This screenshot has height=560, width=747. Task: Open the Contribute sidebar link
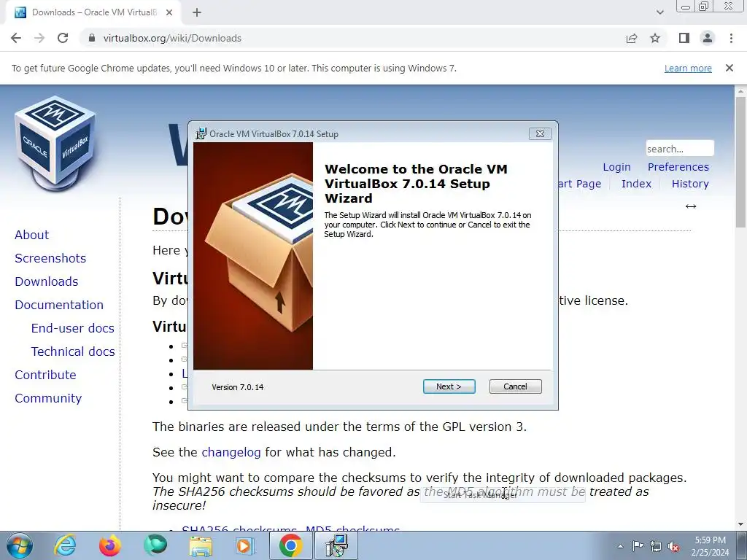coord(45,375)
